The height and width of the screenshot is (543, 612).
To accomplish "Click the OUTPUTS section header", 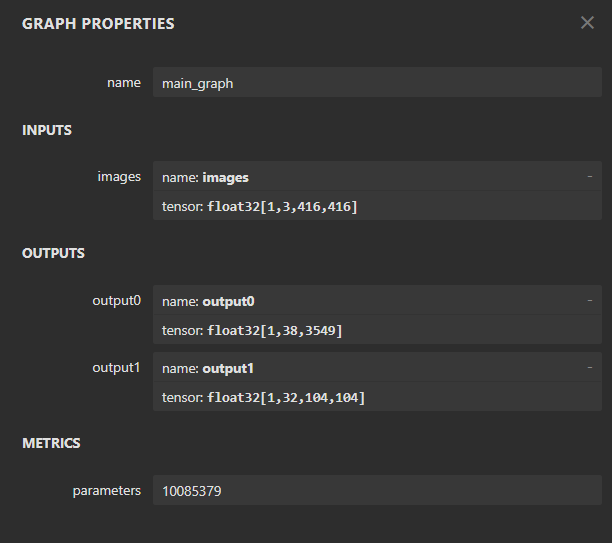I will coord(53,253).
